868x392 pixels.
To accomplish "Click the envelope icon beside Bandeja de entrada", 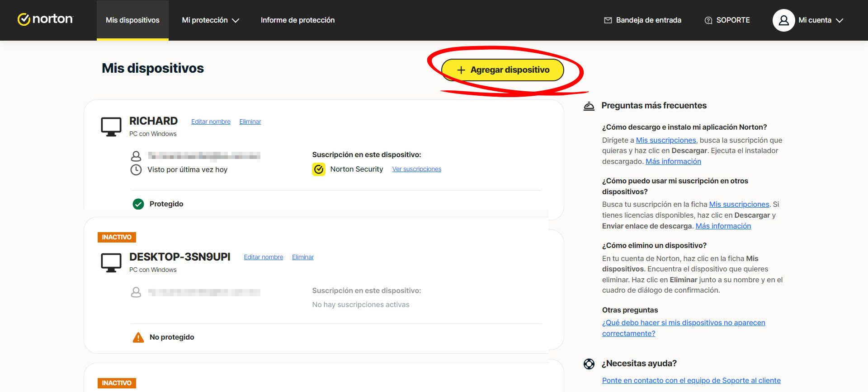I will click(608, 20).
